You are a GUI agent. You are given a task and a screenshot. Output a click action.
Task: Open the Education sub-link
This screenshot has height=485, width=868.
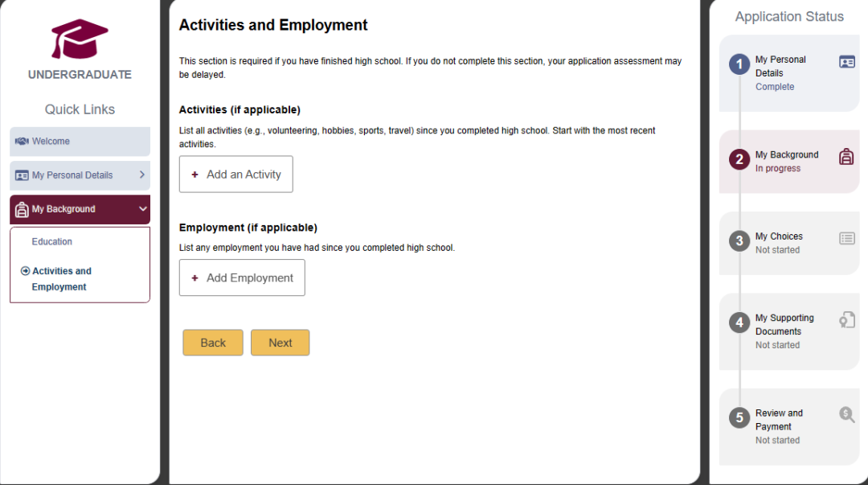52,241
